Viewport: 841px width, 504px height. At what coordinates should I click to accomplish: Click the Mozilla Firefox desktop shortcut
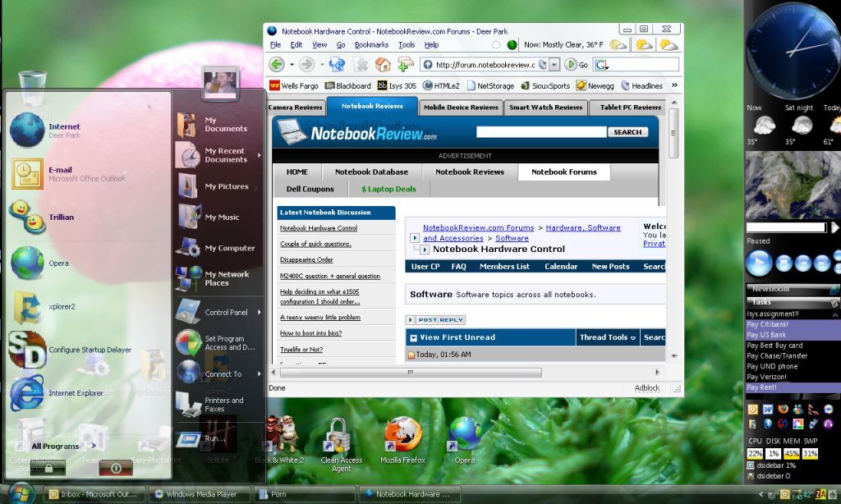(402, 440)
